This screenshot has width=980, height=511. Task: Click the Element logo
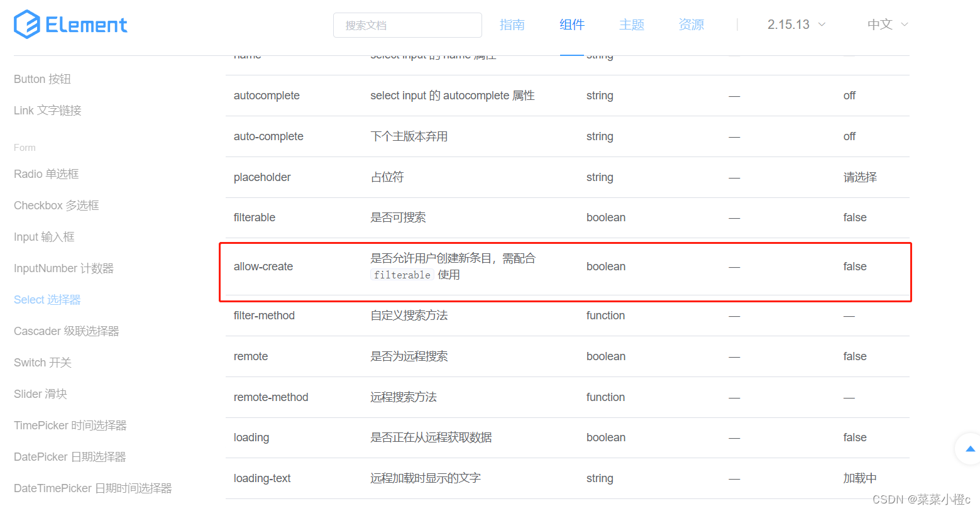click(70, 24)
